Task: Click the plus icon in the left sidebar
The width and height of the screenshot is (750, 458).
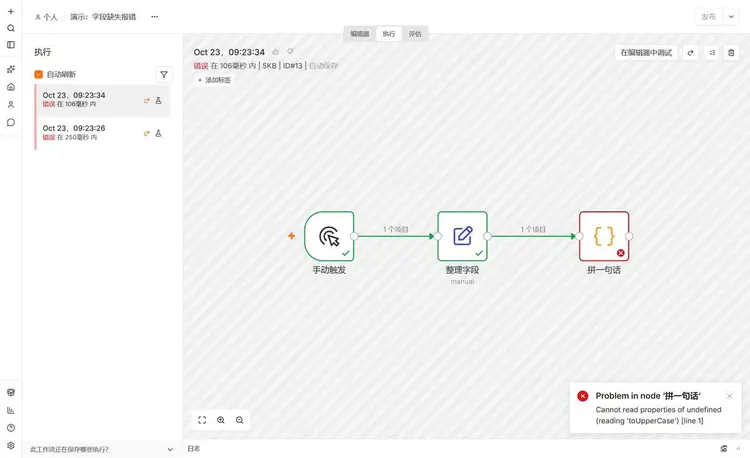Action: [11, 11]
